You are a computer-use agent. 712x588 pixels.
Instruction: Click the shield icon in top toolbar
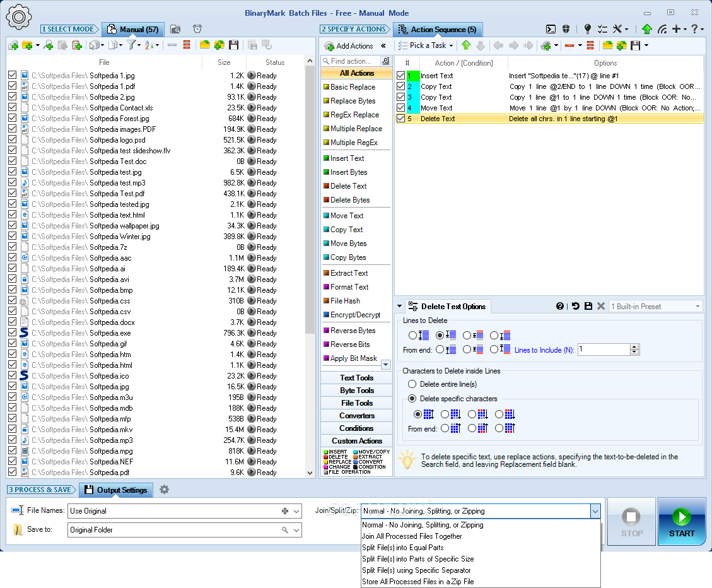[x=566, y=30]
